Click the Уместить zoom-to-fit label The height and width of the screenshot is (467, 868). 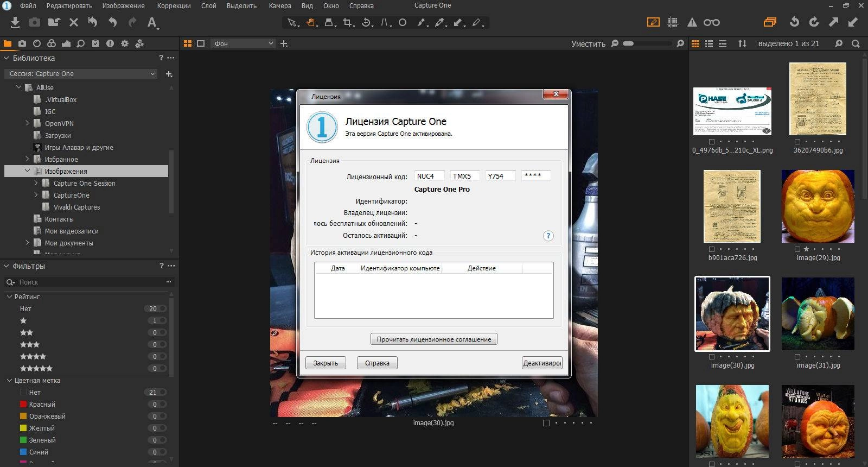[x=588, y=44]
